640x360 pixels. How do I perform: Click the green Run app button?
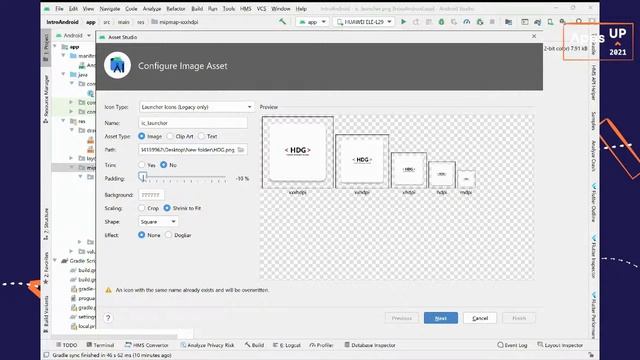[403, 22]
